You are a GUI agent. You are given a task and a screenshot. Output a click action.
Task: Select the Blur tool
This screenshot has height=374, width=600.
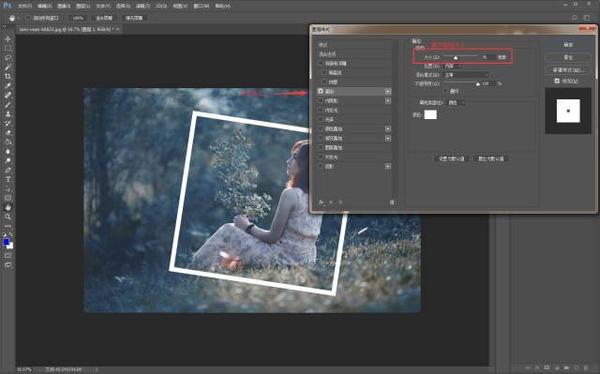8,151
